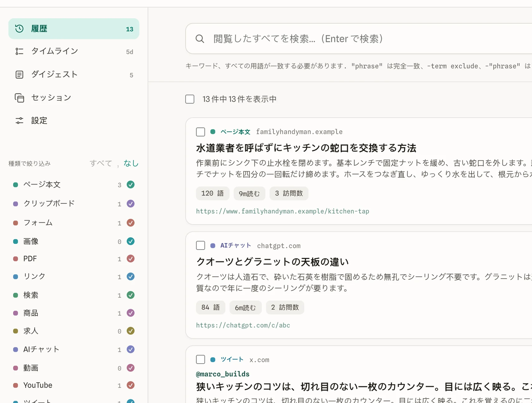
Task: Click the magnifier icon in the search box
Action: tap(200, 39)
